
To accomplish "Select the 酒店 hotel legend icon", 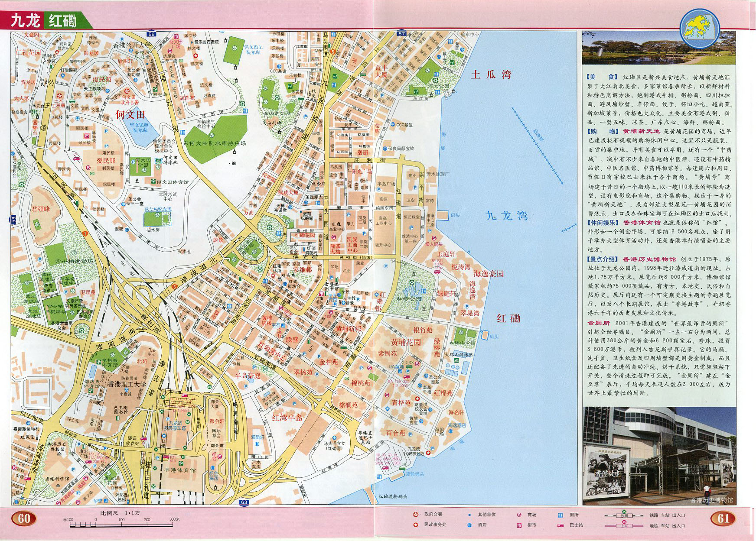I will [x=469, y=525].
